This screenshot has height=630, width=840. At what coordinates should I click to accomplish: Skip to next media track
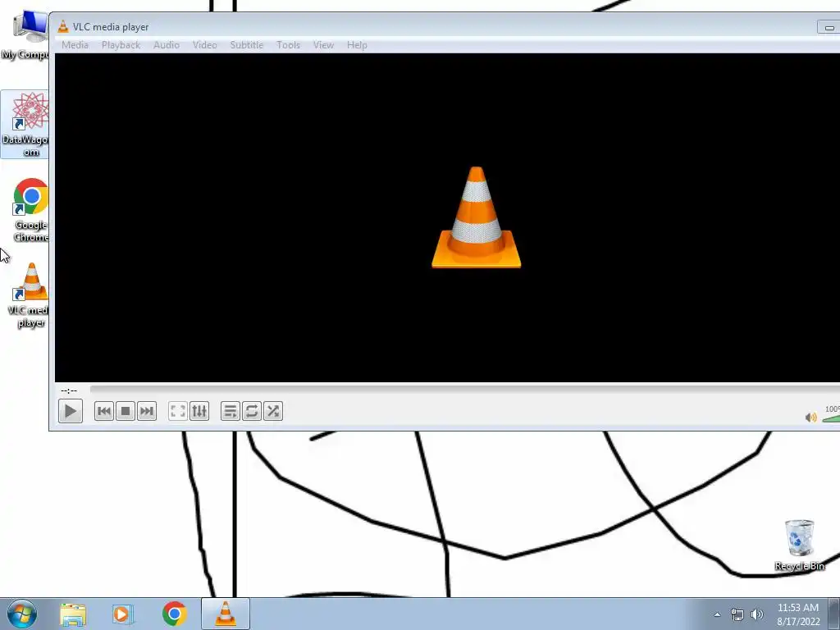click(x=146, y=412)
